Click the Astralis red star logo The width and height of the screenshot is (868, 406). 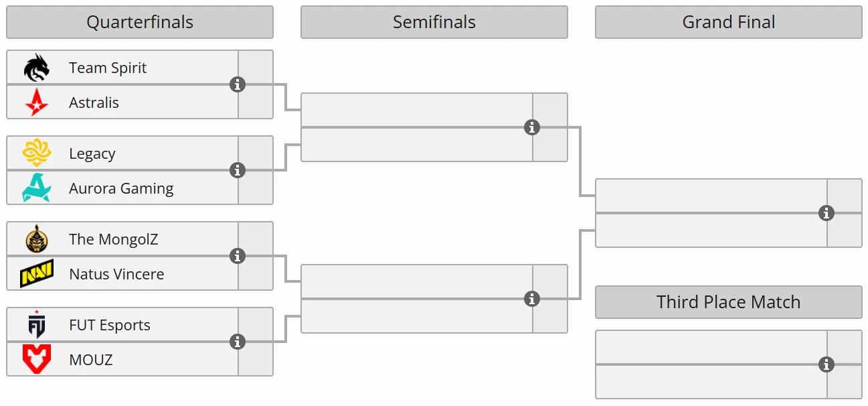(36, 103)
